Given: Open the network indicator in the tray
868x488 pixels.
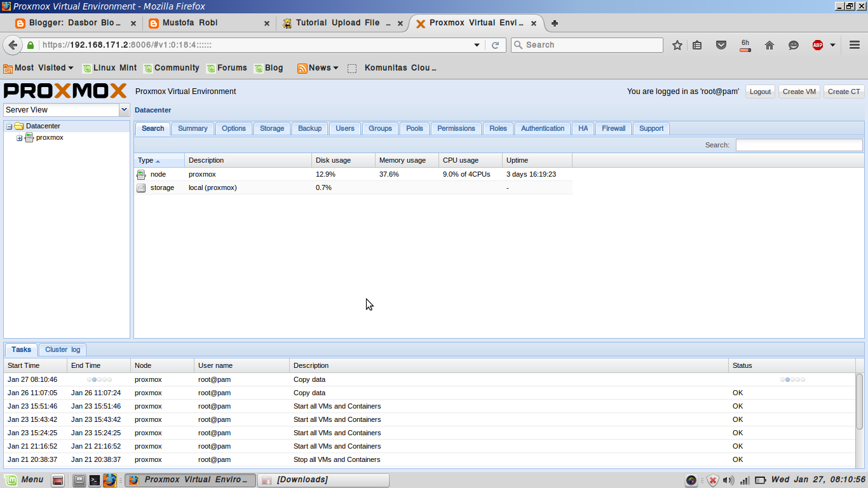Looking at the screenshot, I should [744, 480].
